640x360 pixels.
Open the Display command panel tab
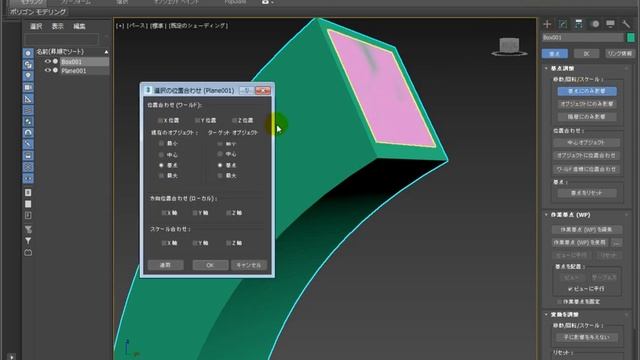coord(610,24)
